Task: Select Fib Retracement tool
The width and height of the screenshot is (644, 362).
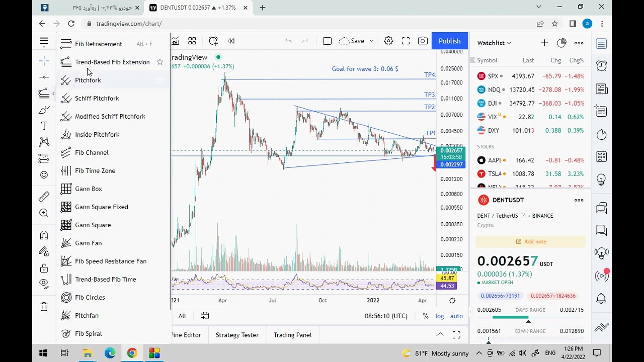Action: [x=113, y=44]
